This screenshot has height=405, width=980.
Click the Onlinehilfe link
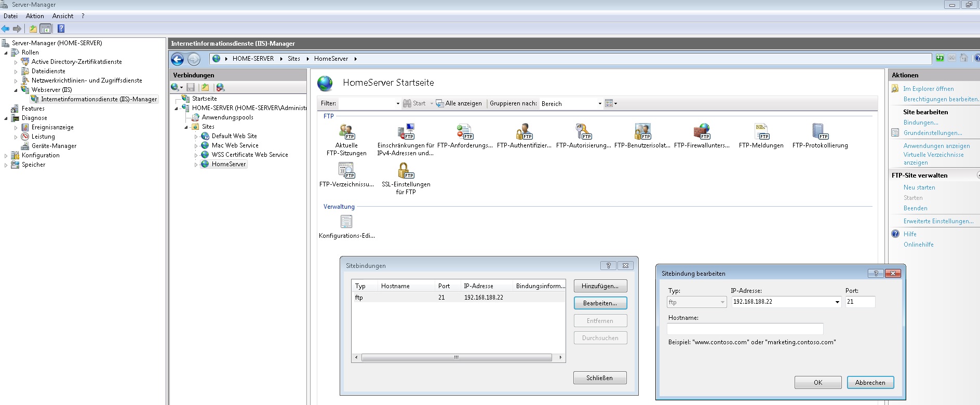918,245
